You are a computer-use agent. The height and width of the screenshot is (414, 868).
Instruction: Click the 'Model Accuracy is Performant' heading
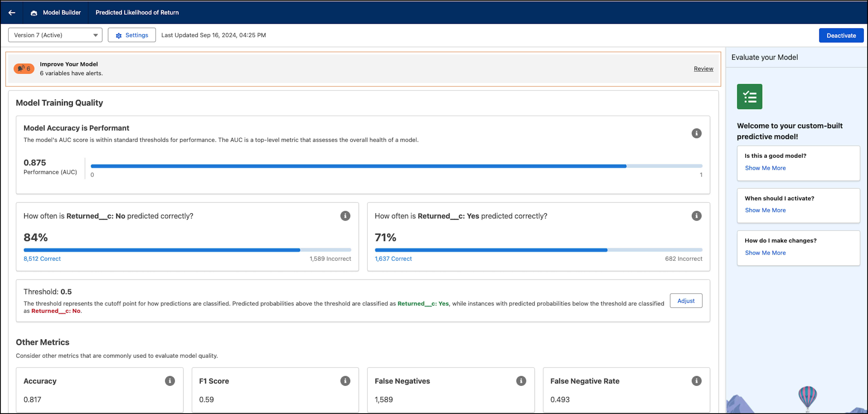(x=76, y=128)
